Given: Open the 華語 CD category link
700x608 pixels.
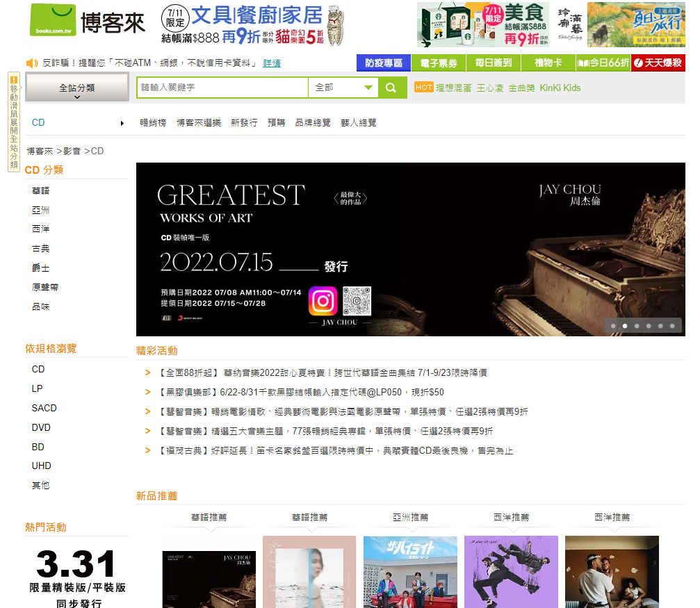Looking at the screenshot, I should [x=40, y=190].
